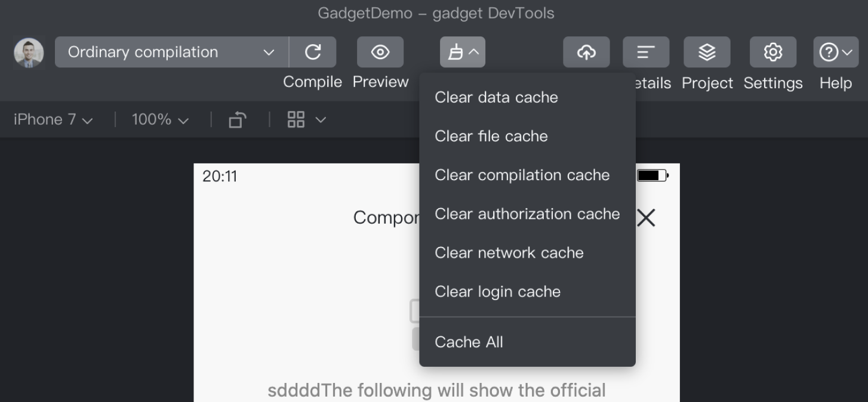Image resolution: width=868 pixels, height=402 pixels.
Task: Open the Help question mark menu
Action: tap(836, 52)
